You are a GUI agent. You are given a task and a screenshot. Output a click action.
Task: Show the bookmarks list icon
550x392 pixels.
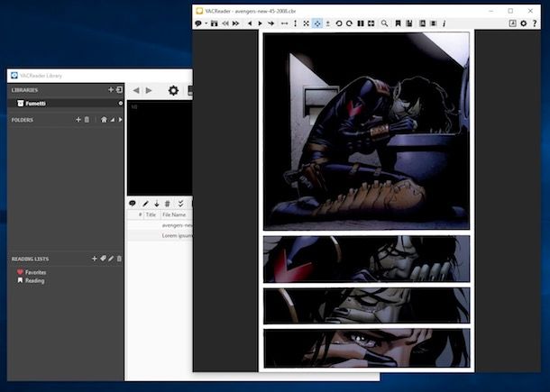(409, 23)
